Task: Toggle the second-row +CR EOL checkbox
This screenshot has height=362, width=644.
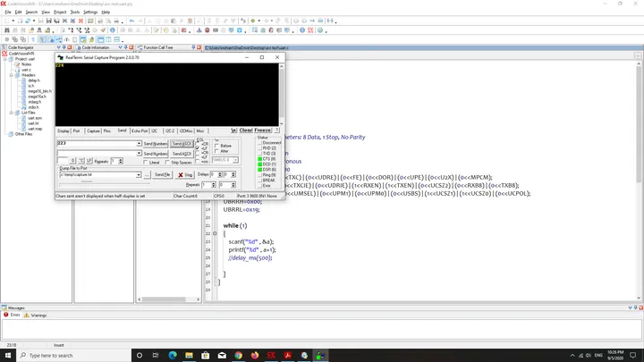Action: pos(198,153)
